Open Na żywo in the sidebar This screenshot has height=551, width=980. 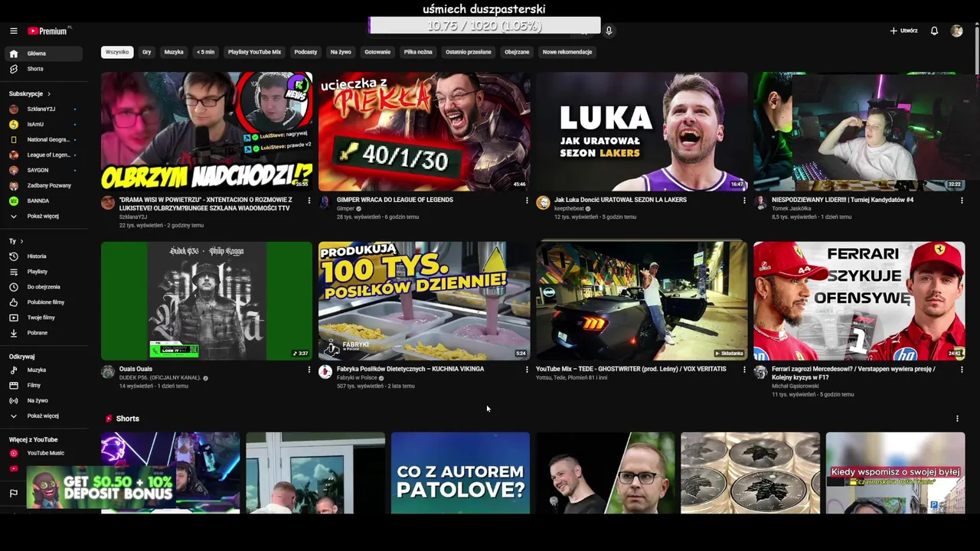(43, 400)
